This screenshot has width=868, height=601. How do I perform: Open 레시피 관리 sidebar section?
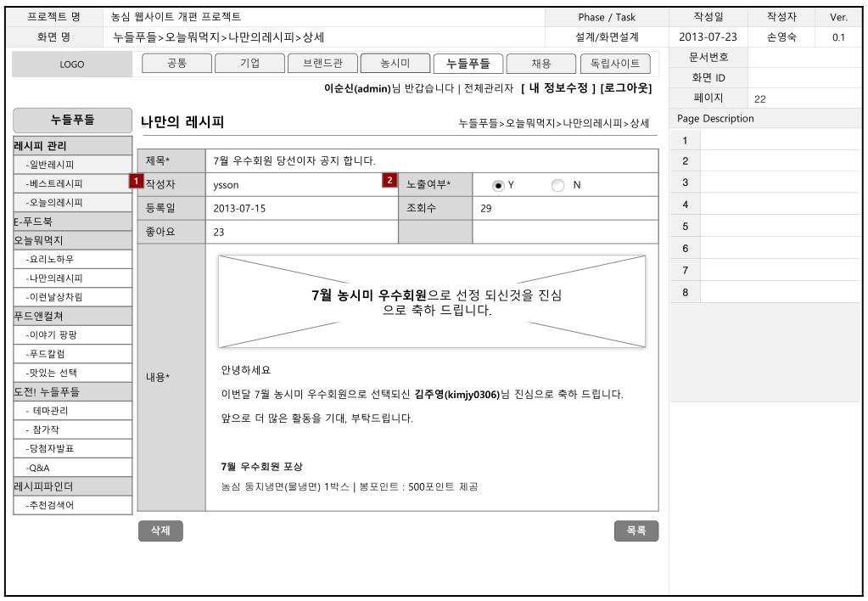tap(72, 146)
